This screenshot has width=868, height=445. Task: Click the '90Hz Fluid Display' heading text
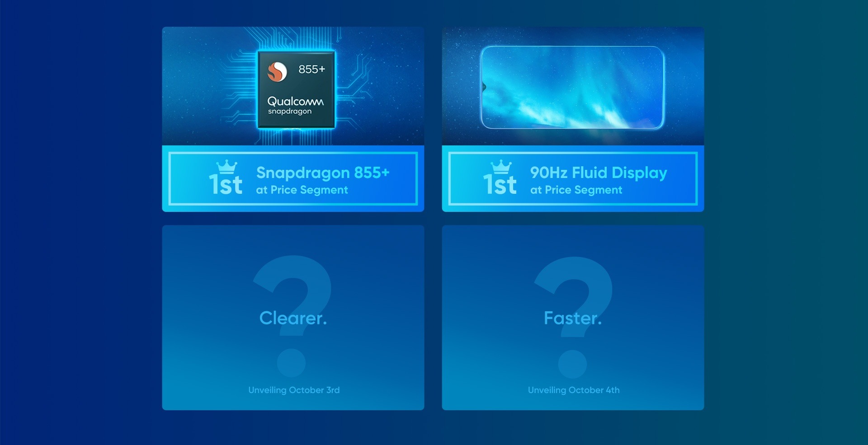[x=599, y=173]
